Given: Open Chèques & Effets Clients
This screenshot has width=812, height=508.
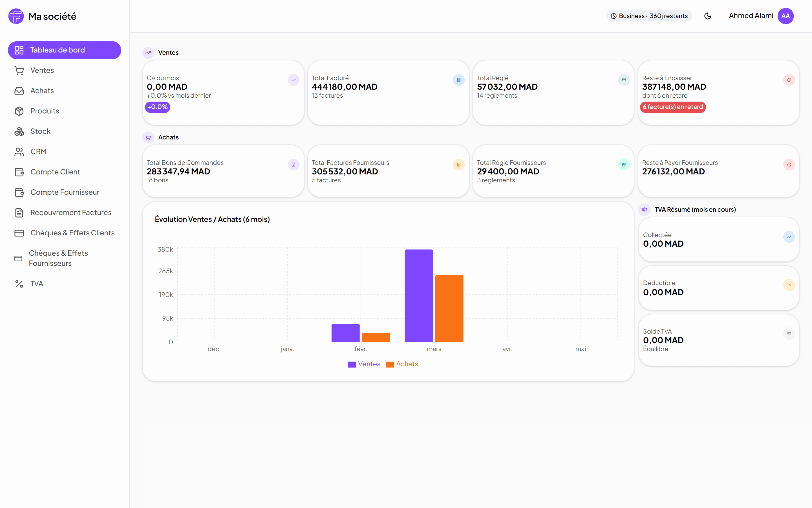Looking at the screenshot, I should 64,233.
